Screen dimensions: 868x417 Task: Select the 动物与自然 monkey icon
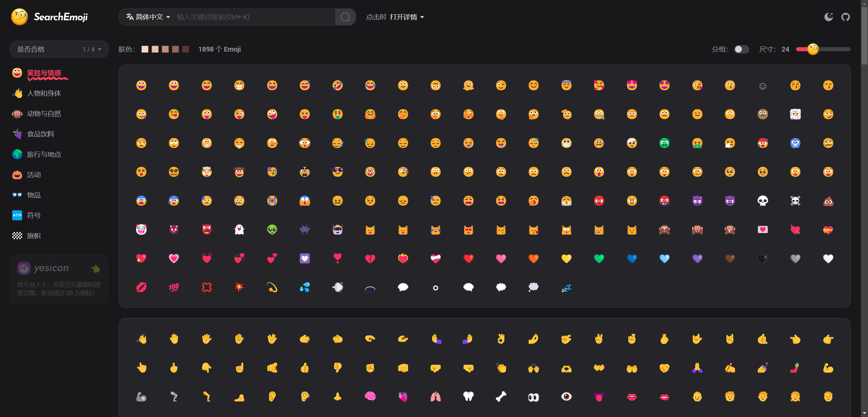point(17,114)
